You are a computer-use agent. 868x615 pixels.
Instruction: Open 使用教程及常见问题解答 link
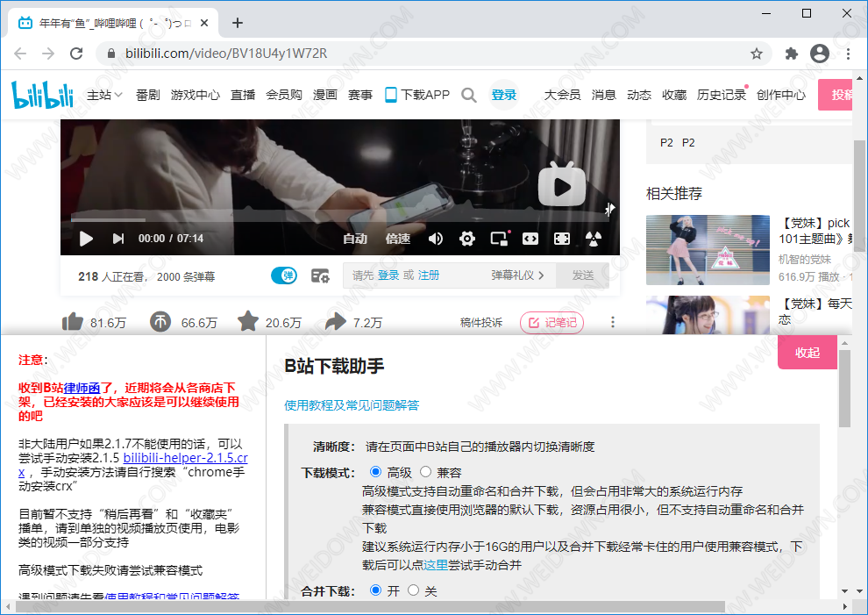coord(352,405)
